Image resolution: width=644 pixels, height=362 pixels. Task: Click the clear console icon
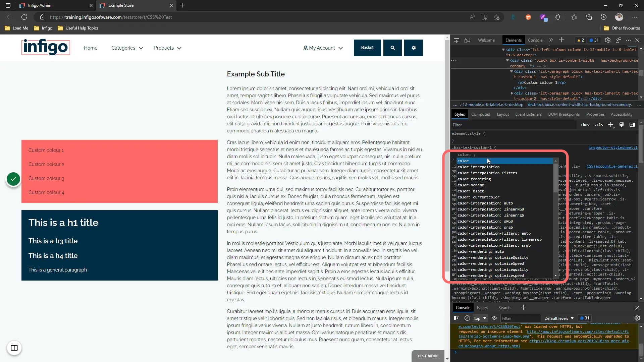(467, 318)
